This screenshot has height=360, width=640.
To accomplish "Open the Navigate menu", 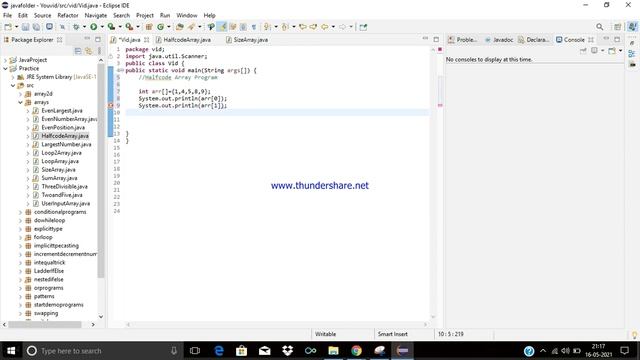I will [x=96, y=15].
